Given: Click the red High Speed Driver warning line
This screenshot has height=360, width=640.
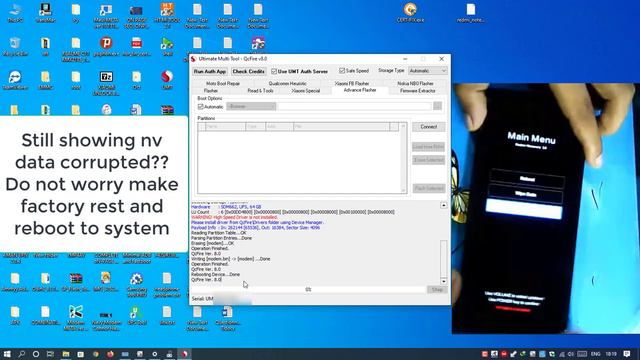Looking at the screenshot, I should click(234, 217).
